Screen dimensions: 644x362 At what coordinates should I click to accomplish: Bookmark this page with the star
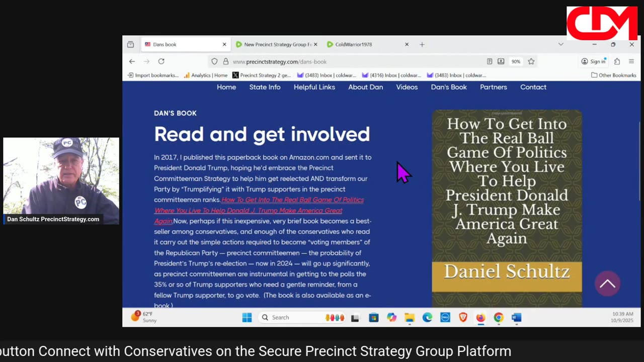pos(531,61)
